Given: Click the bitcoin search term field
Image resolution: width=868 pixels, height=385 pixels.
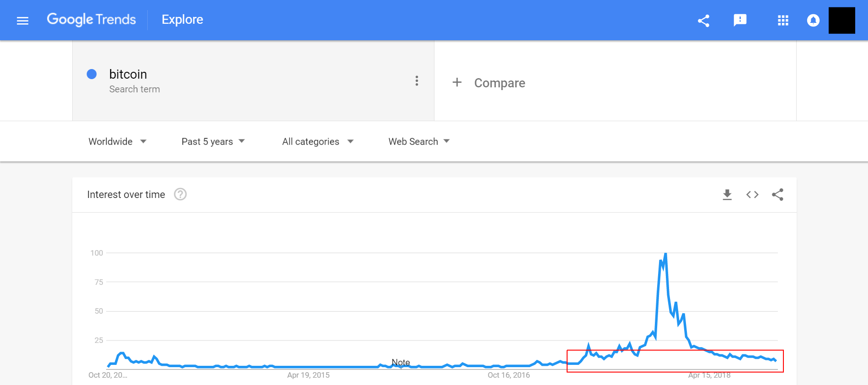Looking at the screenshot, I should (253, 81).
